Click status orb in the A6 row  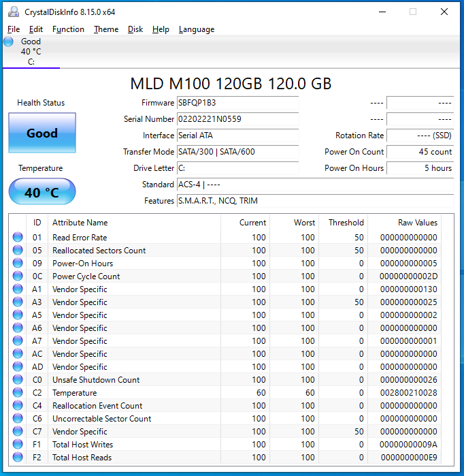coord(18,328)
